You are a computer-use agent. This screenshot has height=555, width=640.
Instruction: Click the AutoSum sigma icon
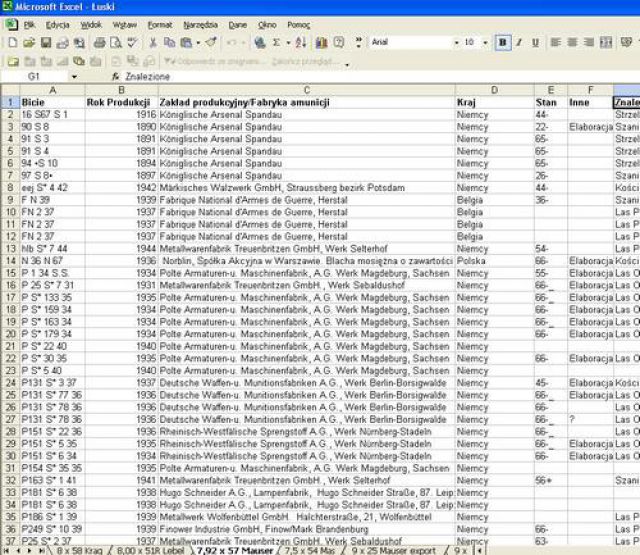[276, 42]
